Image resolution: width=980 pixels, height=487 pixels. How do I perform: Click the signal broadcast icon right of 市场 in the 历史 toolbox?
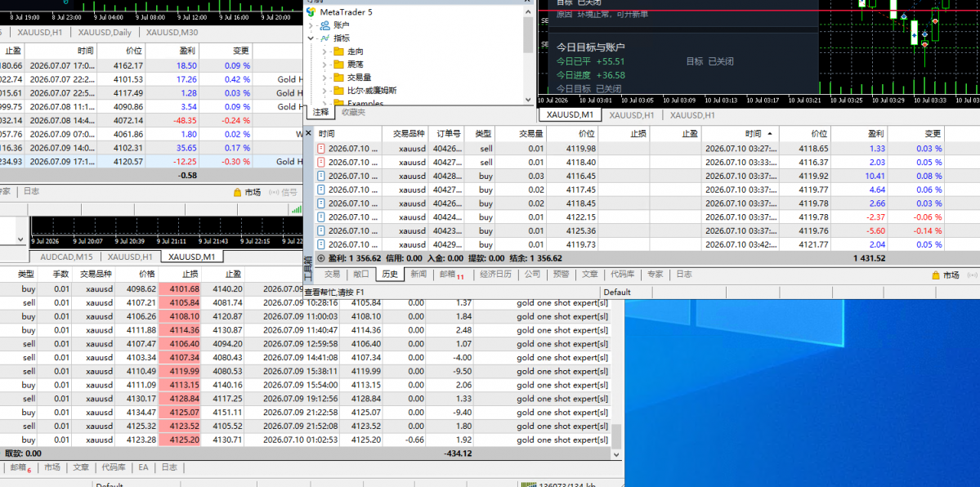pos(973,275)
